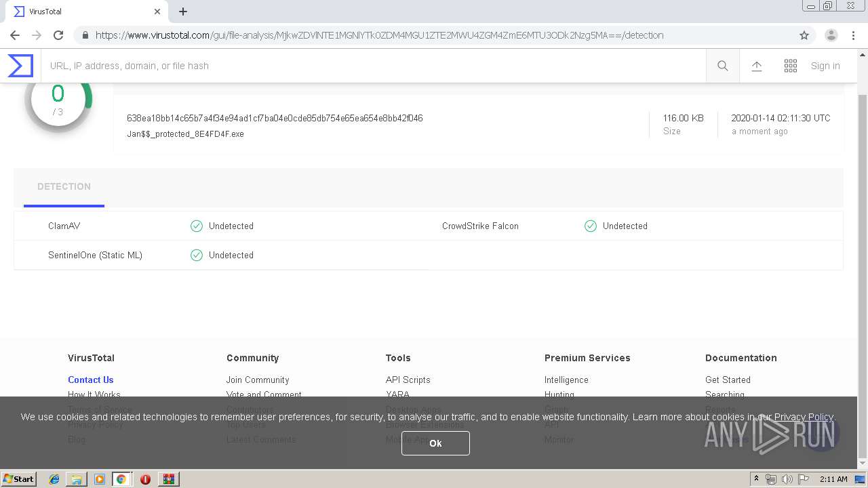Click the ClamAV engine name
Screen dimensions: 868x488
coord(64,226)
